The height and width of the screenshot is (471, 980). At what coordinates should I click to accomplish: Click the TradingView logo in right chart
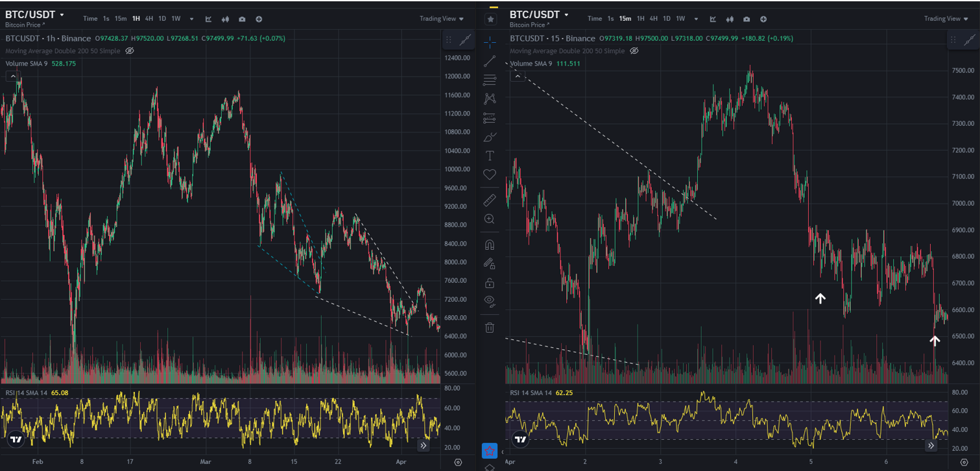click(520, 439)
